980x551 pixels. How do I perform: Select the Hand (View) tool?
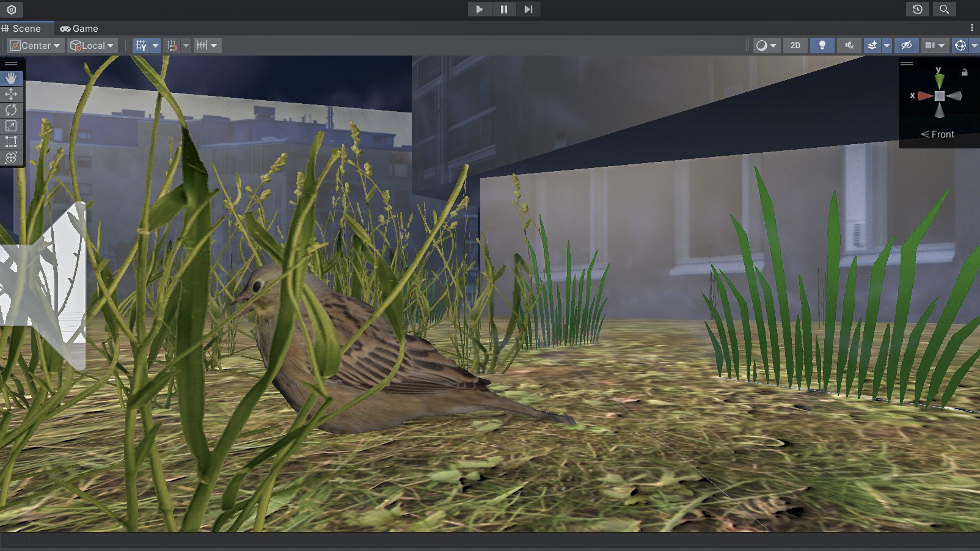click(11, 78)
